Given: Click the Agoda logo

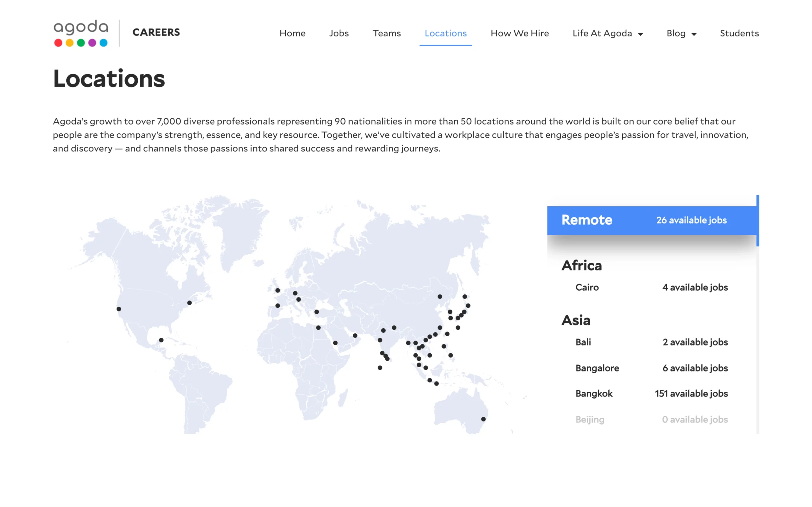Looking at the screenshot, I should (81, 33).
